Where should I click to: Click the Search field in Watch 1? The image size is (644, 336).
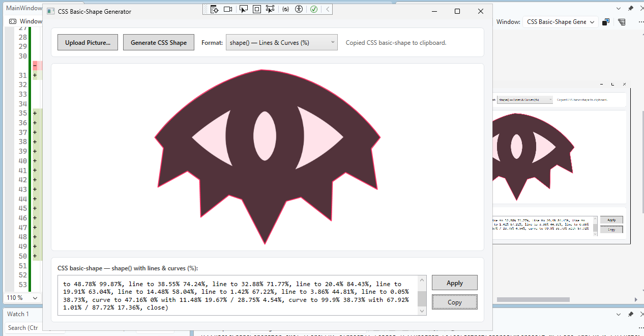(23, 328)
